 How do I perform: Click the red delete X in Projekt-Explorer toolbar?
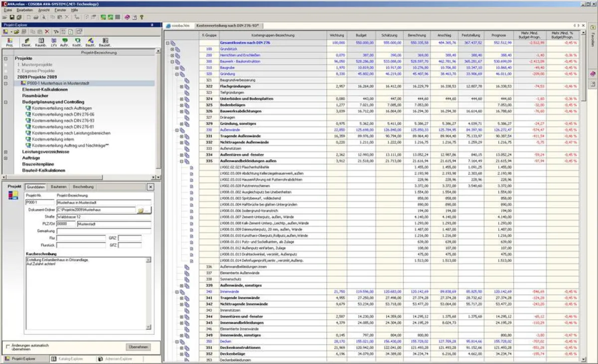[x=47, y=31]
